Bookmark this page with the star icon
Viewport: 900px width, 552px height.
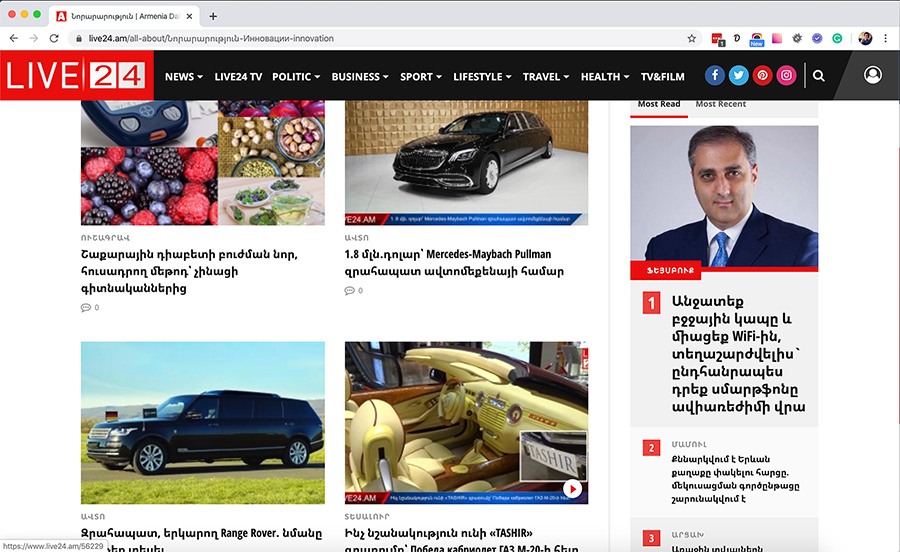691,38
